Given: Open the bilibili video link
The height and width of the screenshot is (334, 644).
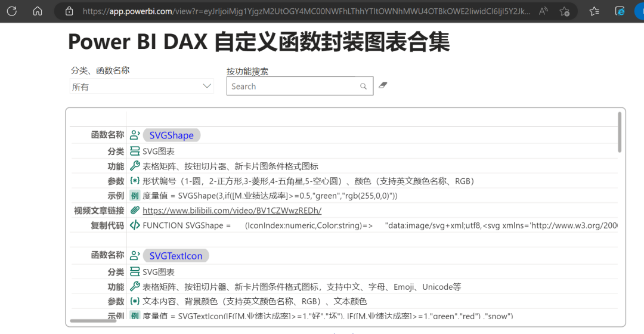Looking at the screenshot, I should tap(232, 211).
